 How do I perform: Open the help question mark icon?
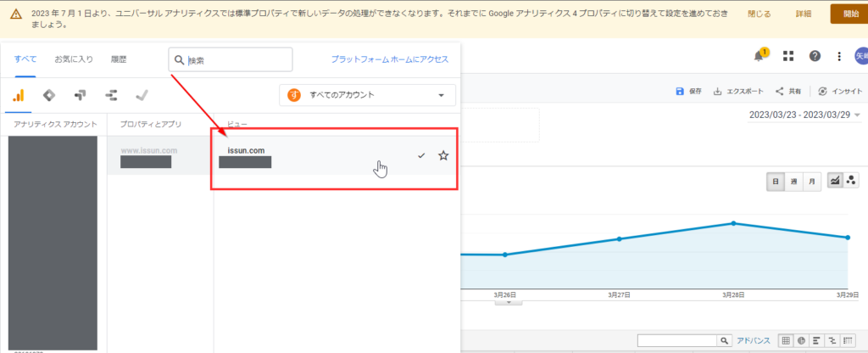tap(815, 56)
